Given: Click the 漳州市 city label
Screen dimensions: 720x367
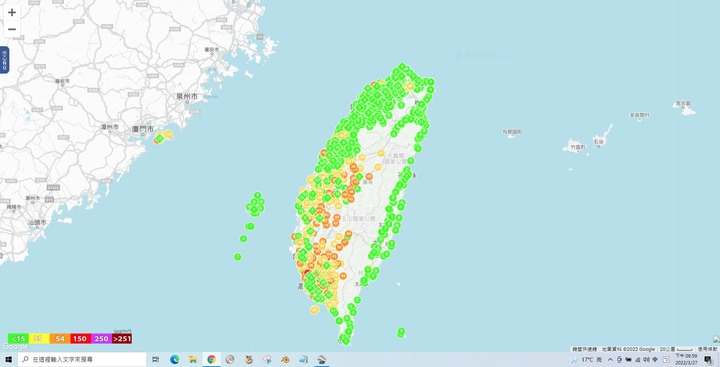Looking at the screenshot, I should pos(110,127).
